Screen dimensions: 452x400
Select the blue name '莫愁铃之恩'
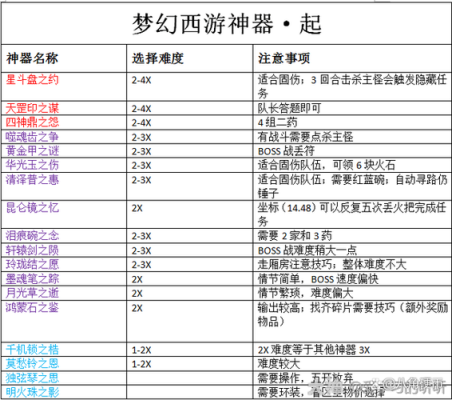point(32,364)
